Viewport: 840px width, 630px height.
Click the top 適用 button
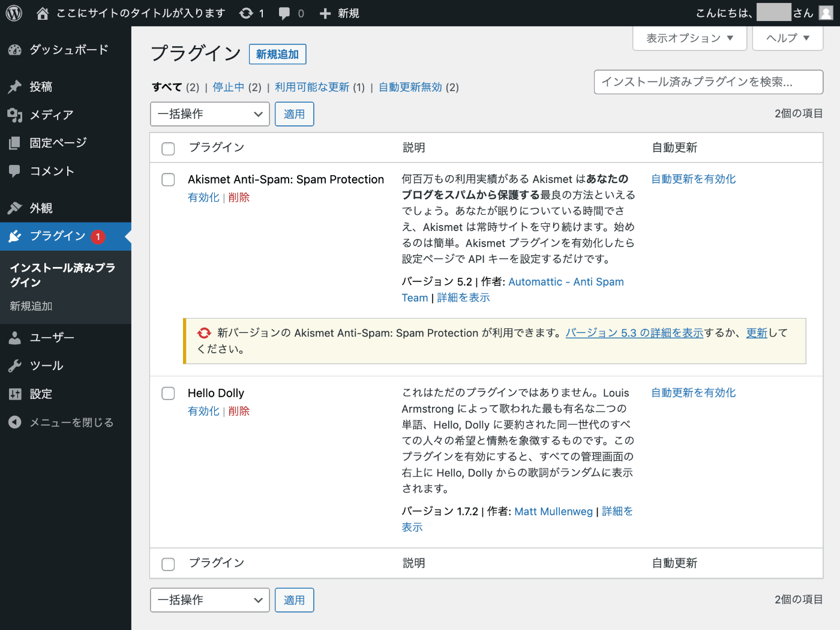[295, 114]
